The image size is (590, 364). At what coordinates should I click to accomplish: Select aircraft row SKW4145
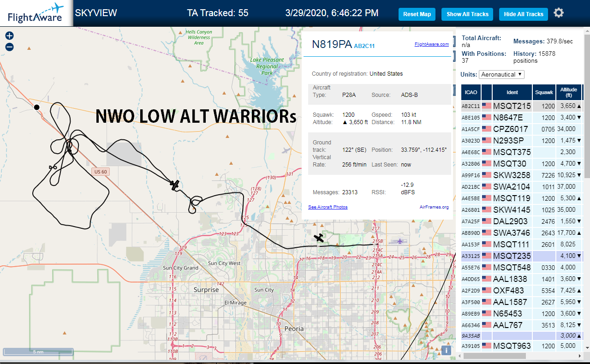point(522,209)
